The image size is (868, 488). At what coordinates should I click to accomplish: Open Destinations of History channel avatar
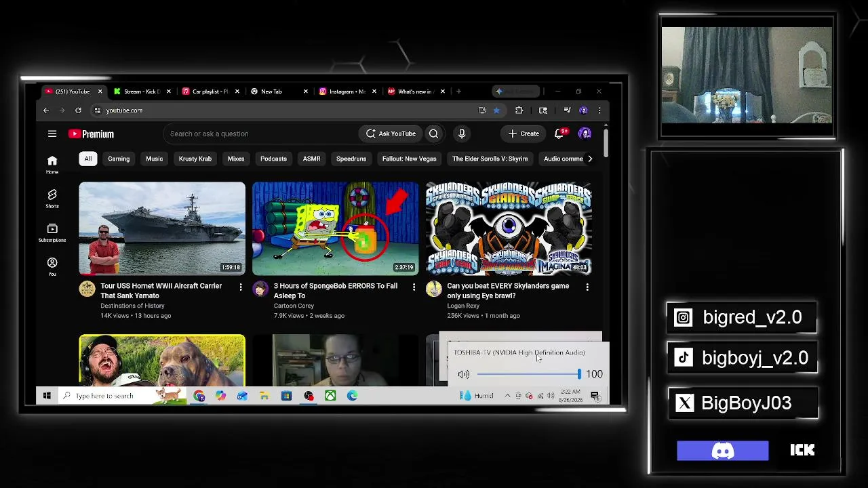click(87, 289)
